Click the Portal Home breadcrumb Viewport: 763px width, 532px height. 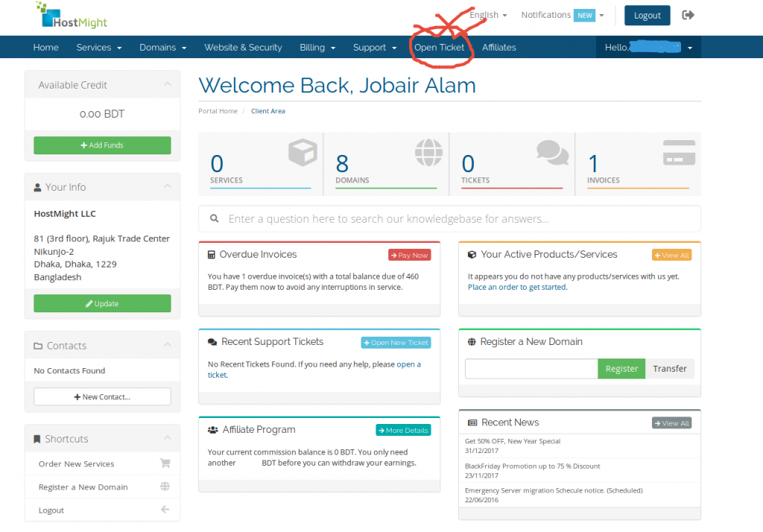click(218, 111)
